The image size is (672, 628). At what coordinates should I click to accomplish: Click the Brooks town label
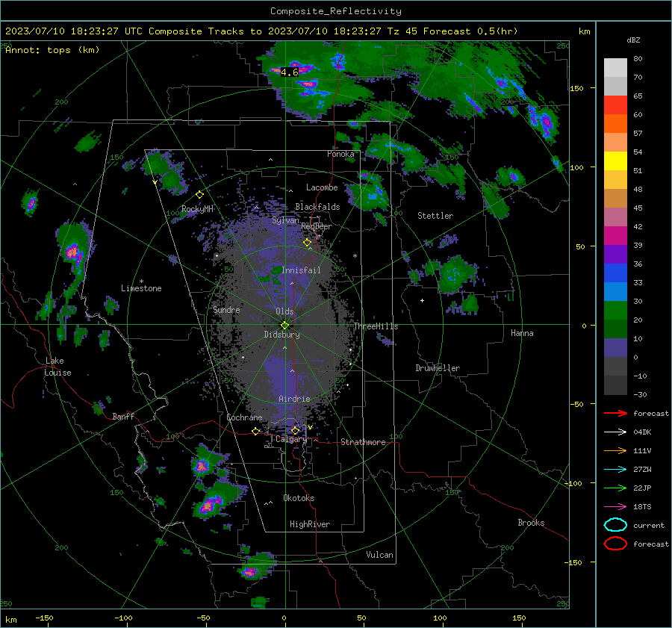[x=531, y=523]
